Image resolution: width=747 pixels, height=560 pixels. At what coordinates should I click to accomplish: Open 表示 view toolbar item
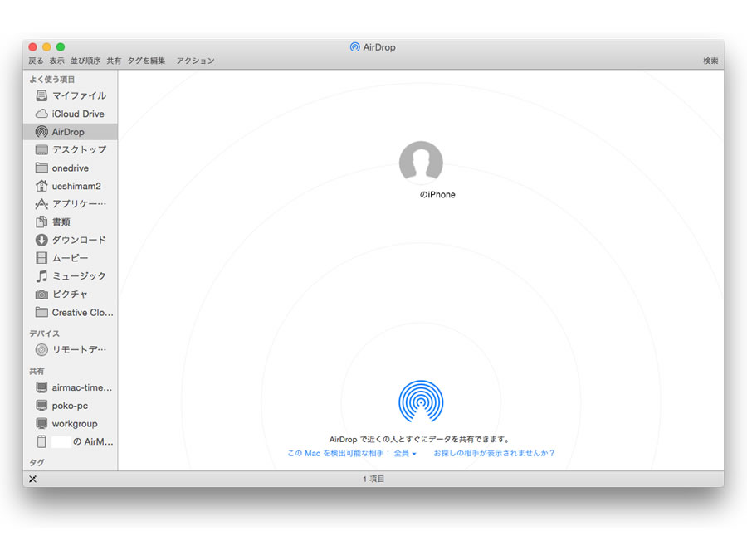click(x=56, y=61)
